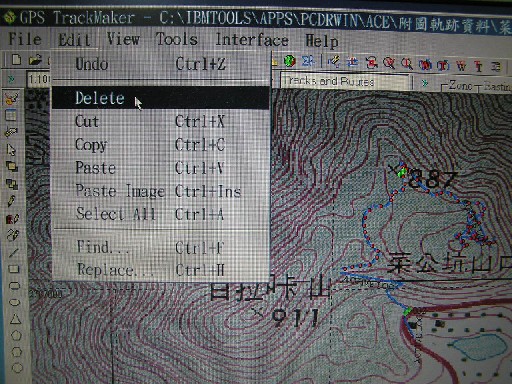
Task: Click the New File icon
Action: (16, 60)
